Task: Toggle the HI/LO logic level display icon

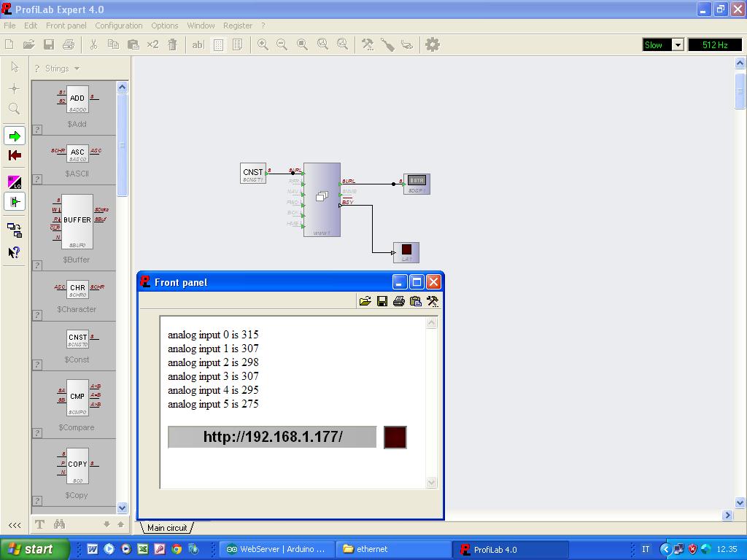Action: (15, 182)
